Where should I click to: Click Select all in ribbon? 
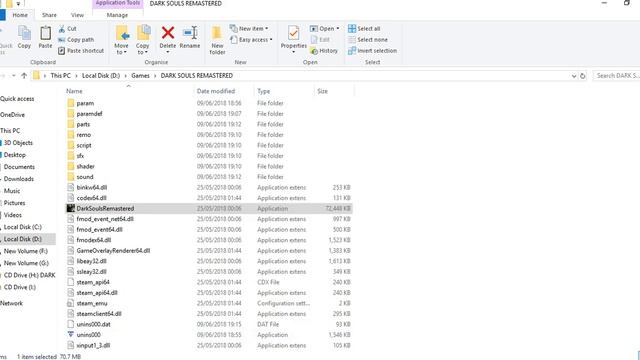(x=364, y=29)
